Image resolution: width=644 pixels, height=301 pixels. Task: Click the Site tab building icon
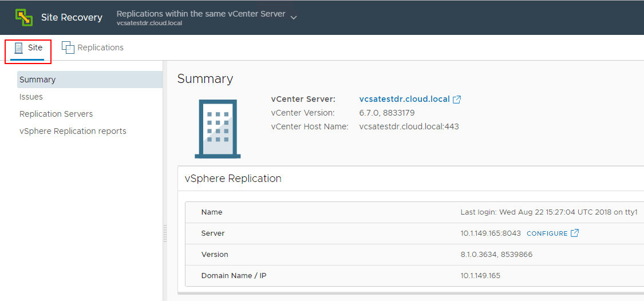point(19,48)
